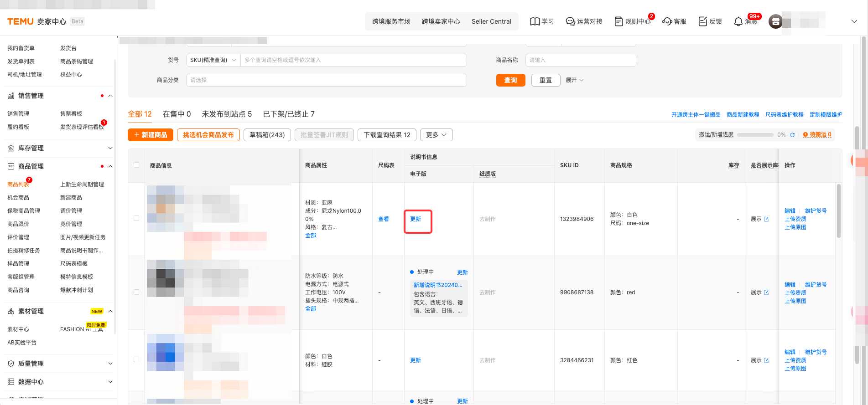
Task: Open 运营对接 chat icon
Action: click(x=570, y=21)
